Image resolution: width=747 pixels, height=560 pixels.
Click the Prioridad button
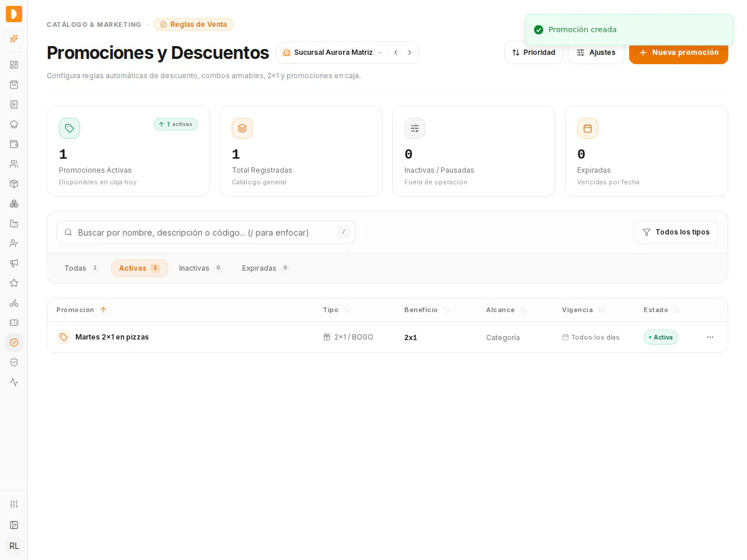533,52
